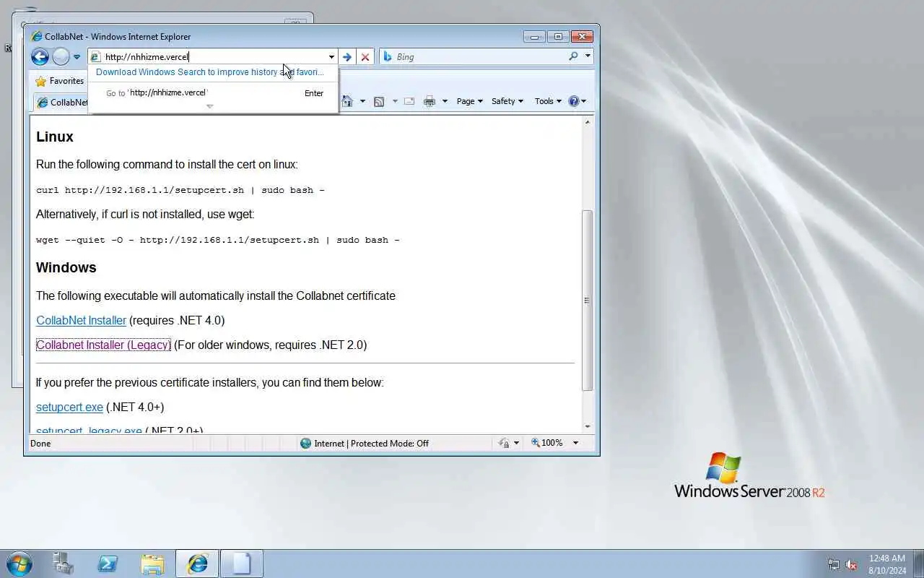Click the Home icon in command bar
The width and height of the screenshot is (924, 578).
347,101
